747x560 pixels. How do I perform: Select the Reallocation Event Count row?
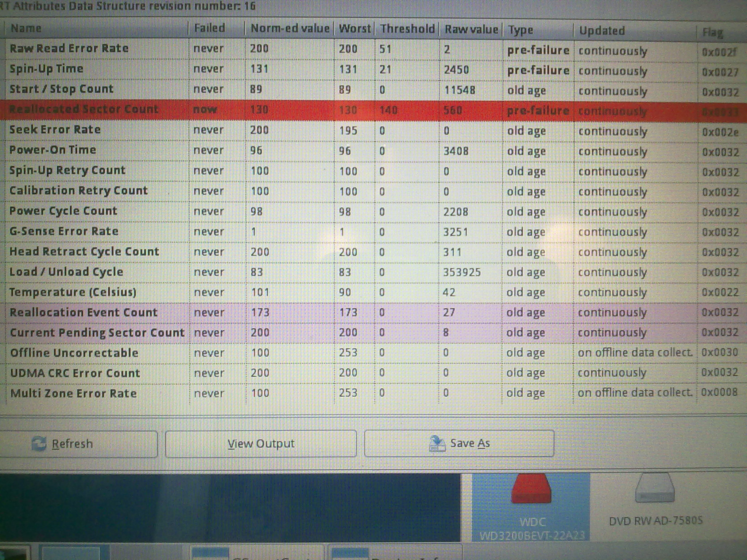[x=84, y=312]
